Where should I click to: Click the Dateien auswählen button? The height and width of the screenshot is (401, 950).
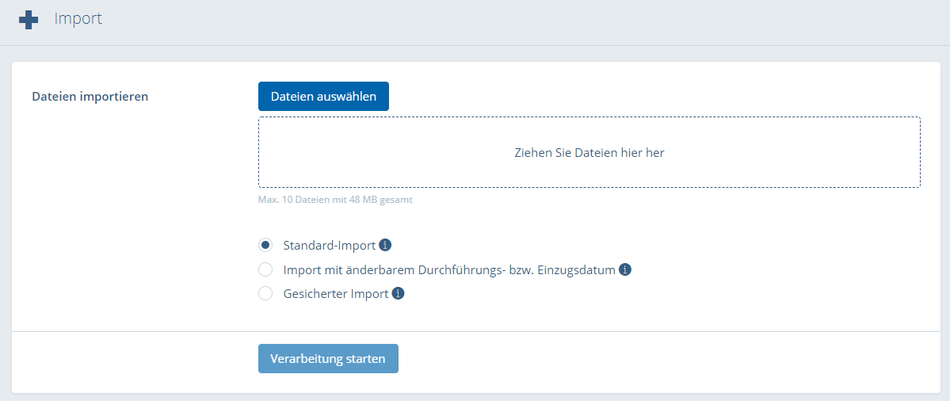click(x=324, y=97)
